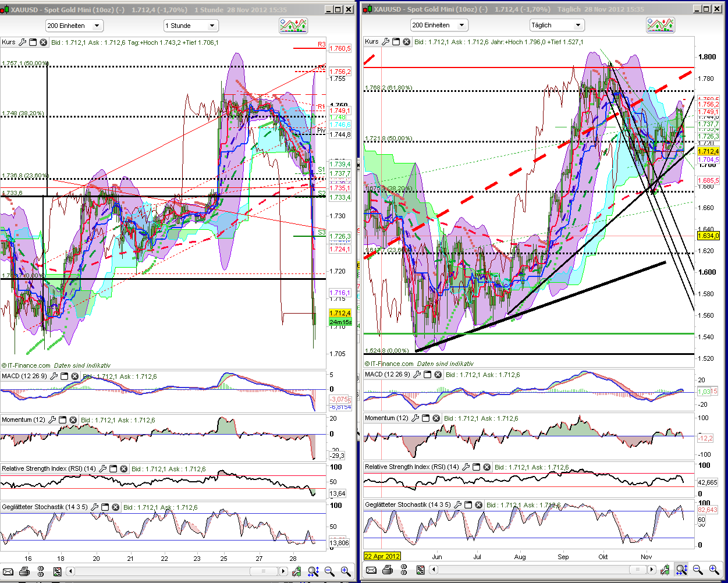Viewport: 728px width, 583px height.
Task: Toggle auto-zoom magnifier on right chart
Action: pyautogui.click(x=681, y=570)
